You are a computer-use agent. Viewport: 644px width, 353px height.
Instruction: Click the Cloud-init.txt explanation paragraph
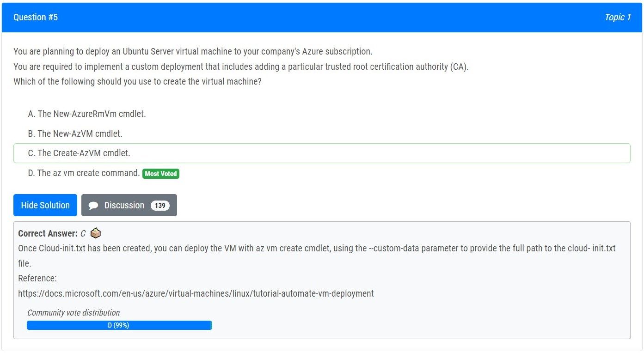click(317, 248)
